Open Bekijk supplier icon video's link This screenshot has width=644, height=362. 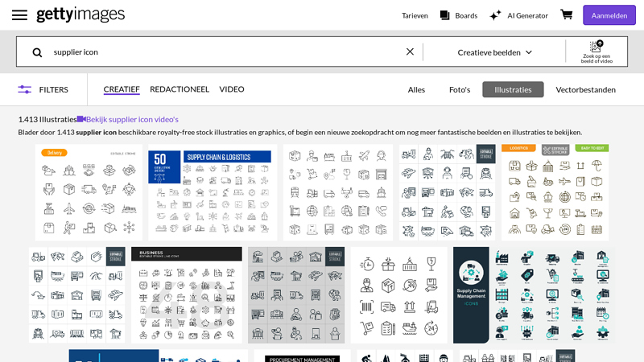click(x=132, y=119)
